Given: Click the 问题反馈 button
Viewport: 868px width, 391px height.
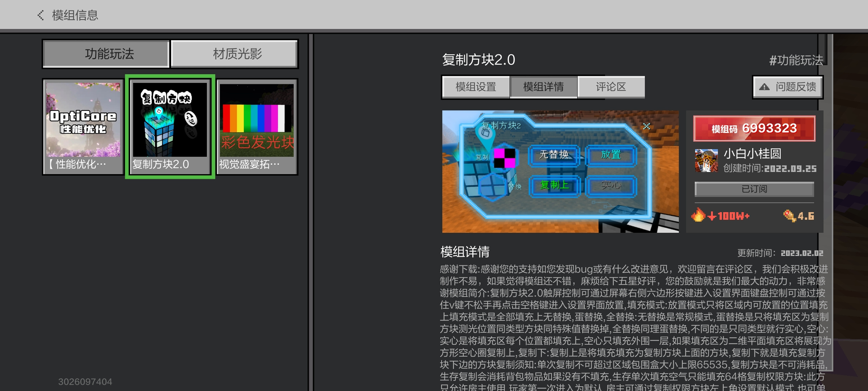Looking at the screenshot, I should pos(788,87).
